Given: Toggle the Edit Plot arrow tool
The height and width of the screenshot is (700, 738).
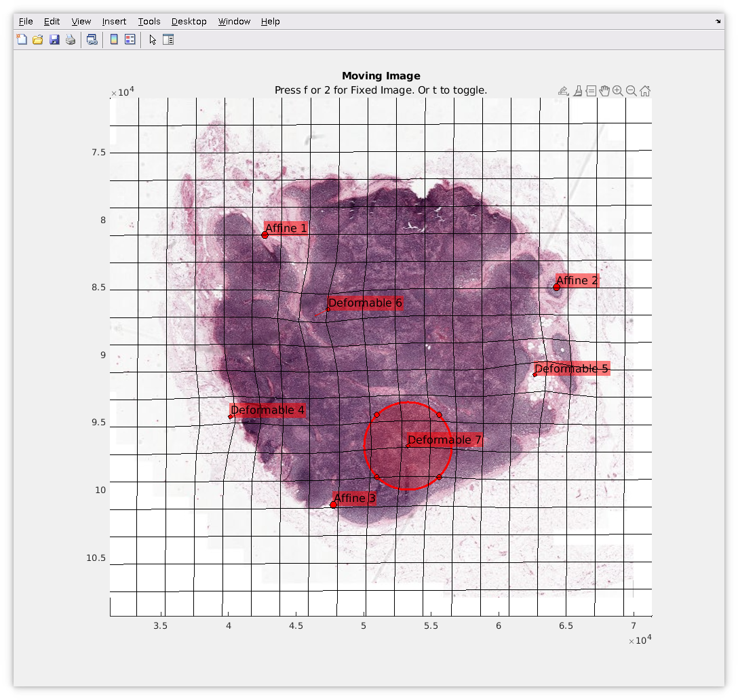Looking at the screenshot, I should [x=153, y=39].
